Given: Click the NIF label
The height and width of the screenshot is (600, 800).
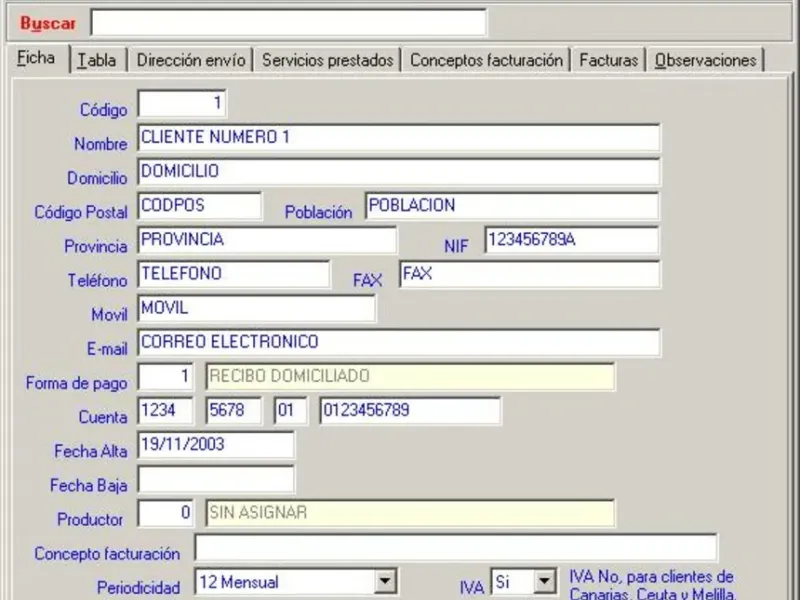Looking at the screenshot, I should [456, 246].
